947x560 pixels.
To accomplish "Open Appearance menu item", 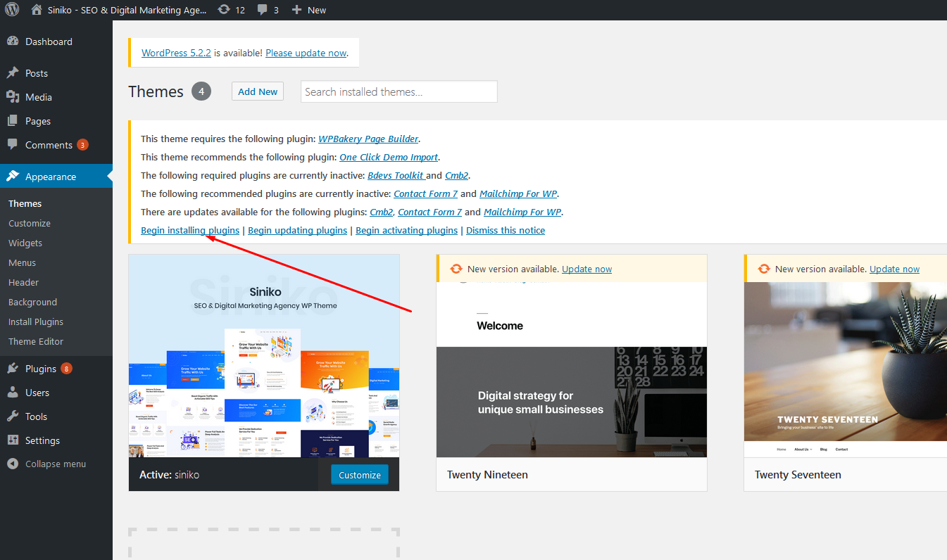I will (x=56, y=177).
